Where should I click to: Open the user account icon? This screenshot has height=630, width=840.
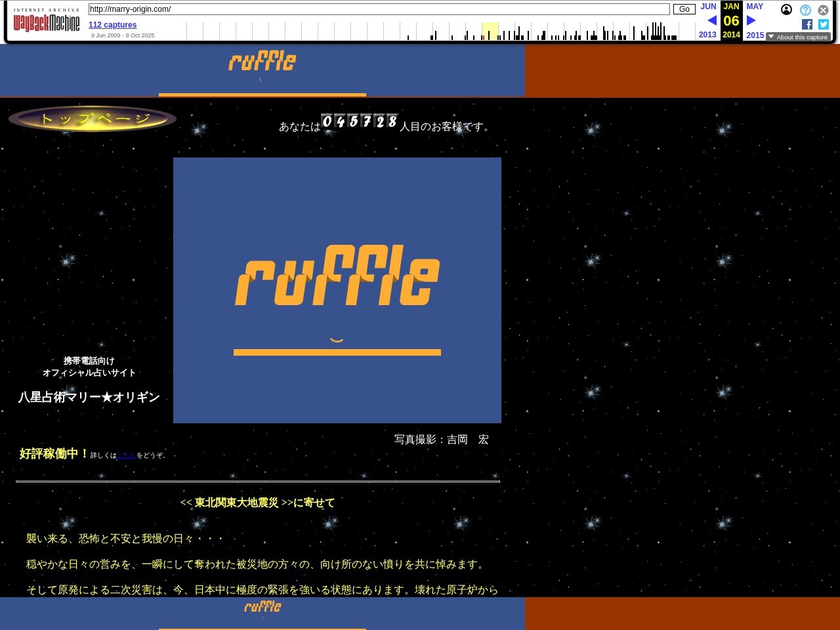click(x=786, y=10)
